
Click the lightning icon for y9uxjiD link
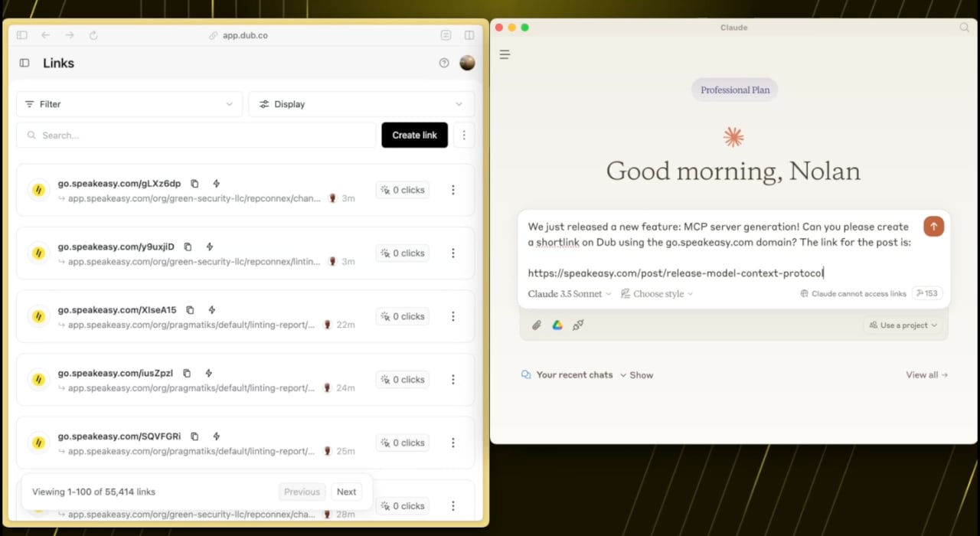point(210,247)
